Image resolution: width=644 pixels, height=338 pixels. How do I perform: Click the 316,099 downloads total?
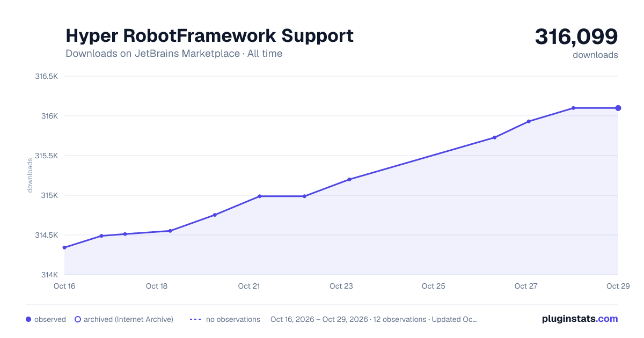click(576, 36)
